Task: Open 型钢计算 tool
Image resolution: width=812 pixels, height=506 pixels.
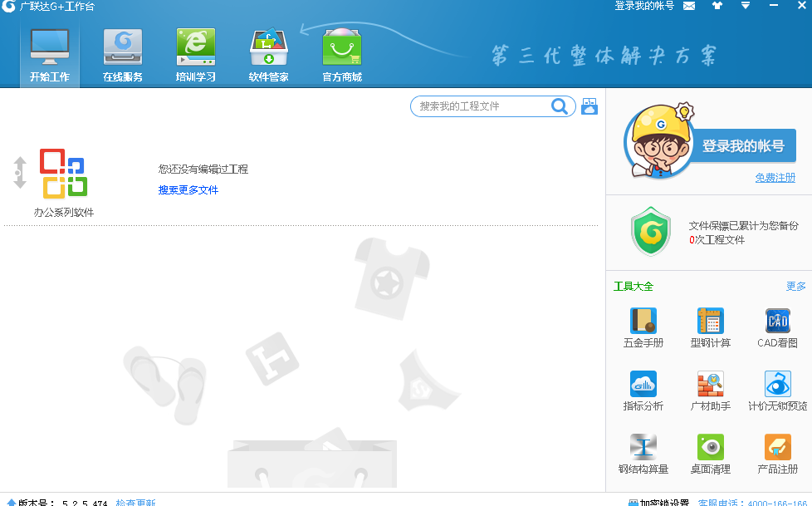Action: (x=711, y=327)
